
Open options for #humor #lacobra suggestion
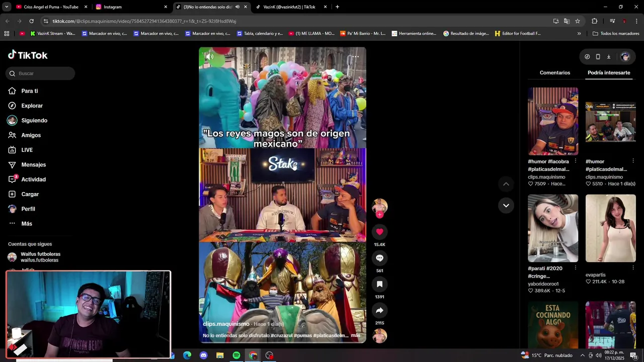click(x=575, y=161)
